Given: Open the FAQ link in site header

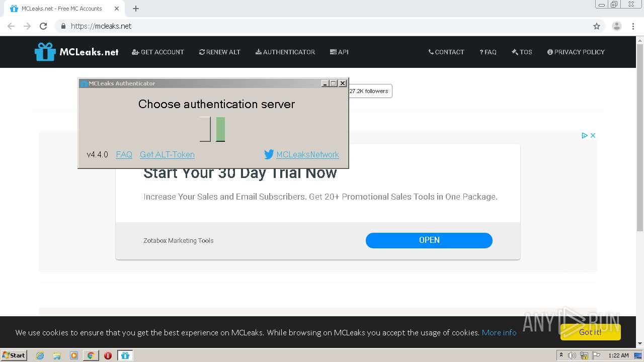Looking at the screenshot, I should coord(488,52).
